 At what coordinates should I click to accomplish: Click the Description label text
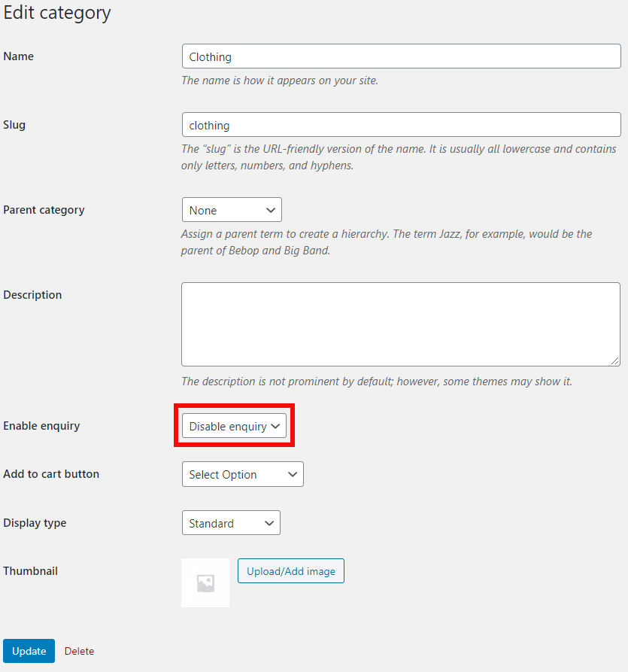coord(32,295)
